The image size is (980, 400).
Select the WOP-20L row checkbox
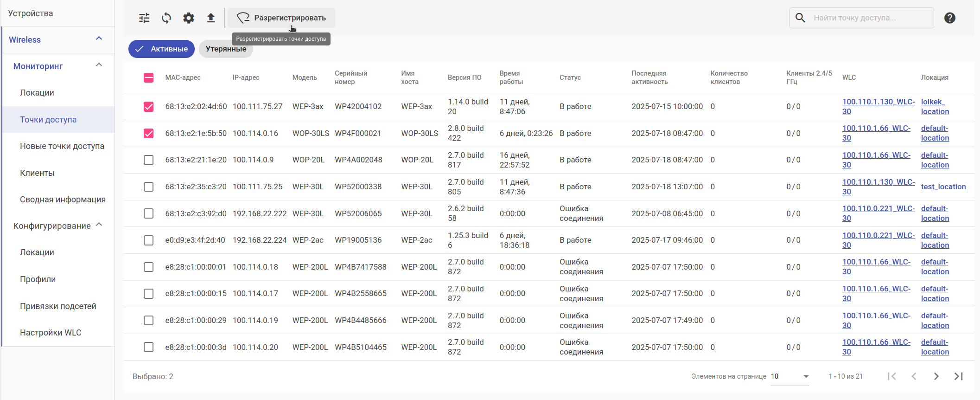[x=148, y=160]
